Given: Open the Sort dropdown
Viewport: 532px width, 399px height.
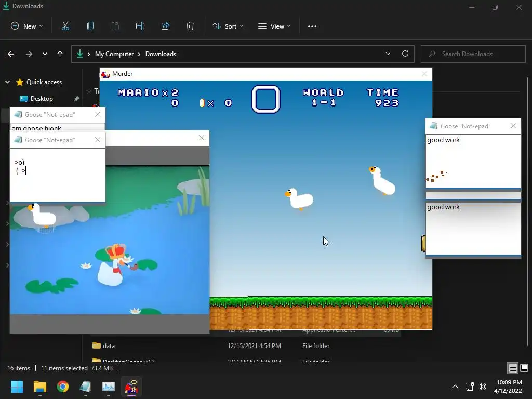Looking at the screenshot, I should [228, 26].
